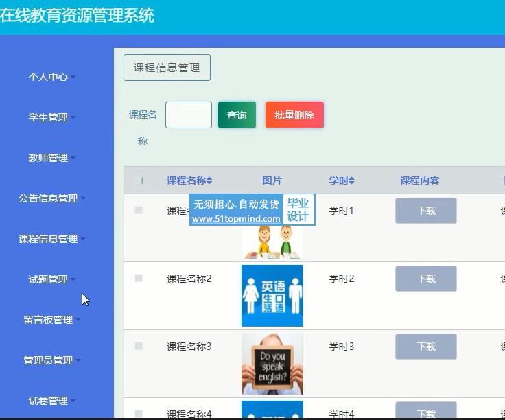Sort by the 学时 column arrows
505x420 pixels.
[x=352, y=180]
